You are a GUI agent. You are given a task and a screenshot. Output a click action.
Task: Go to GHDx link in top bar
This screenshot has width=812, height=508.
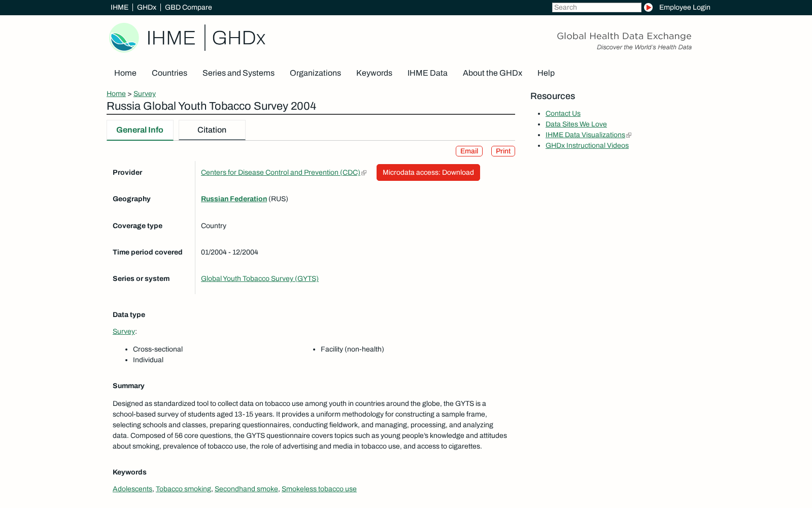pyautogui.click(x=147, y=8)
